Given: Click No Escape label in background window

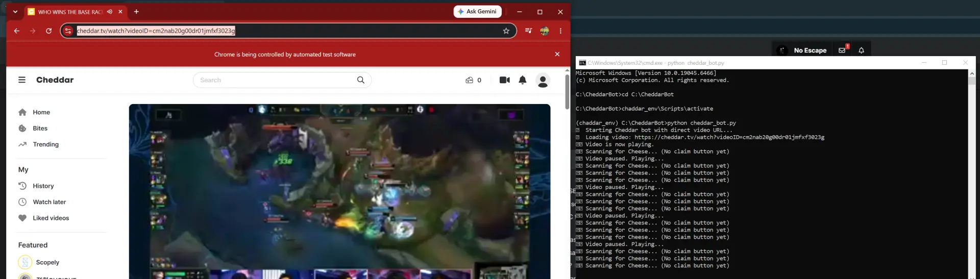Looking at the screenshot, I should 810,50.
